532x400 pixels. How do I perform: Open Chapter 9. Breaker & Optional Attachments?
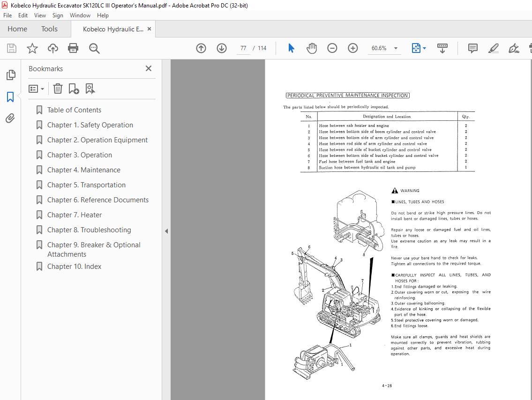coord(94,250)
